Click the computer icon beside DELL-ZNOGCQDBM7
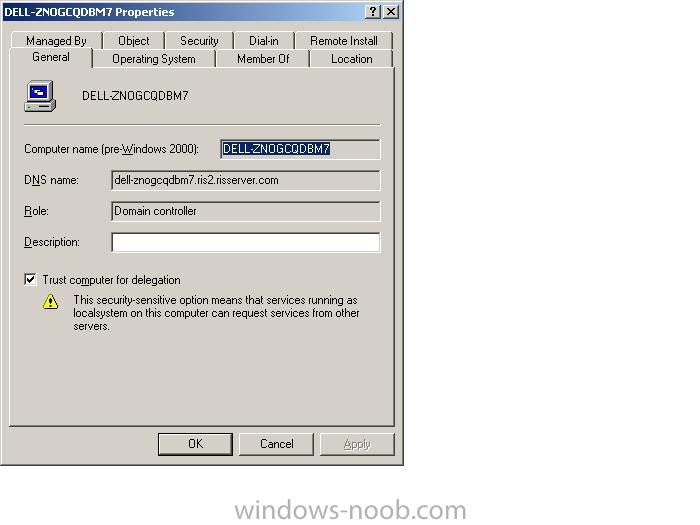The image size is (700, 525). (x=40, y=96)
